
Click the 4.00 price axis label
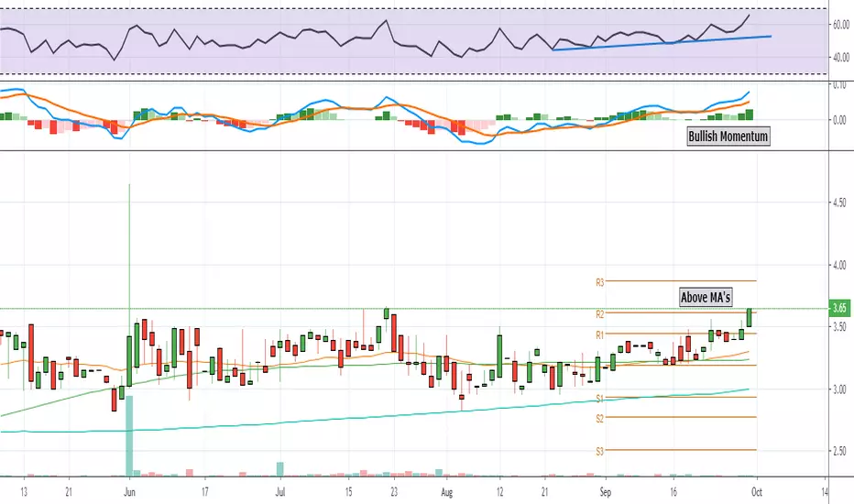[839, 266]
